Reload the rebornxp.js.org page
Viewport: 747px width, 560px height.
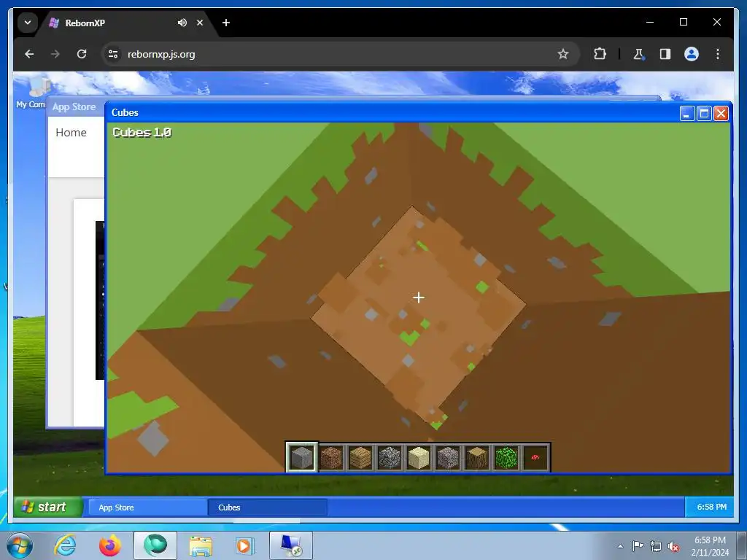[x=82, y=54]
